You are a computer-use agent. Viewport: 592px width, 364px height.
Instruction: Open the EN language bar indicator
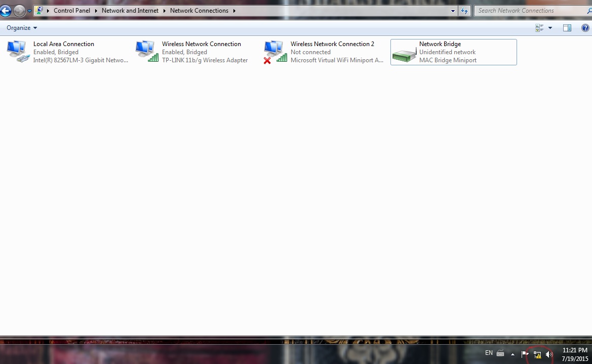pos(489,353)
